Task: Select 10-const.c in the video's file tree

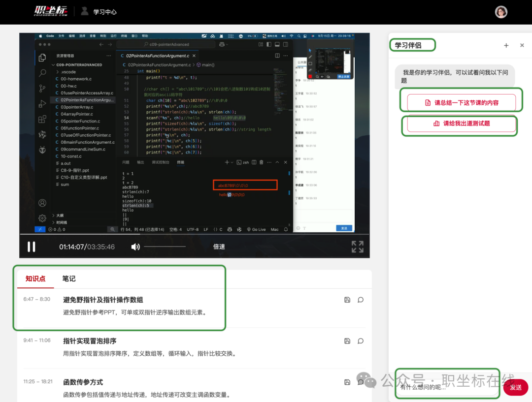Action: (71, 156)
